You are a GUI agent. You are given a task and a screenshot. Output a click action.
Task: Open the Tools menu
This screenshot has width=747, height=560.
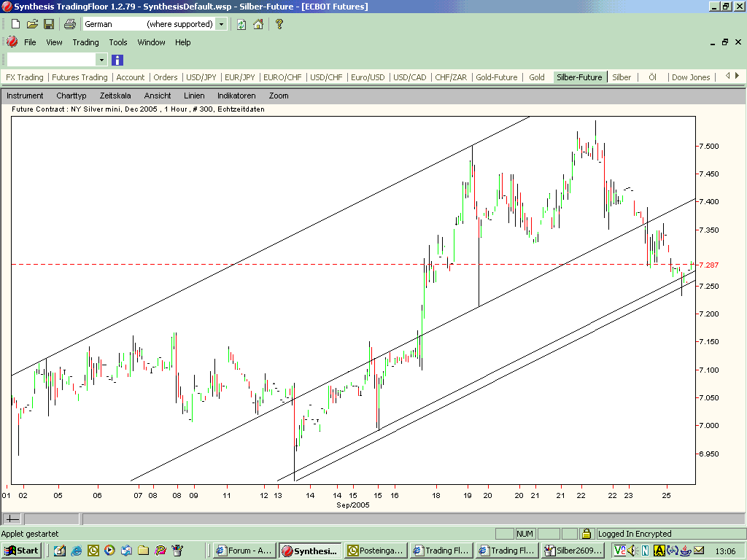coord(118,42)
